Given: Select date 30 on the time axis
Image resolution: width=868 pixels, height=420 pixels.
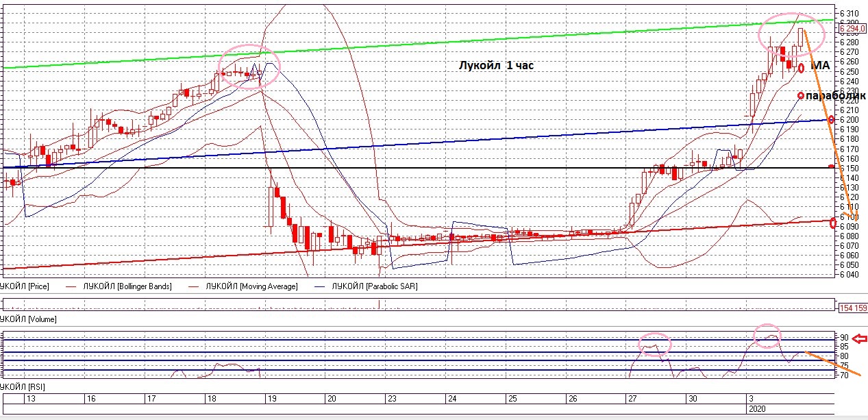Looking at the screenshot, I should pos(692,398).
